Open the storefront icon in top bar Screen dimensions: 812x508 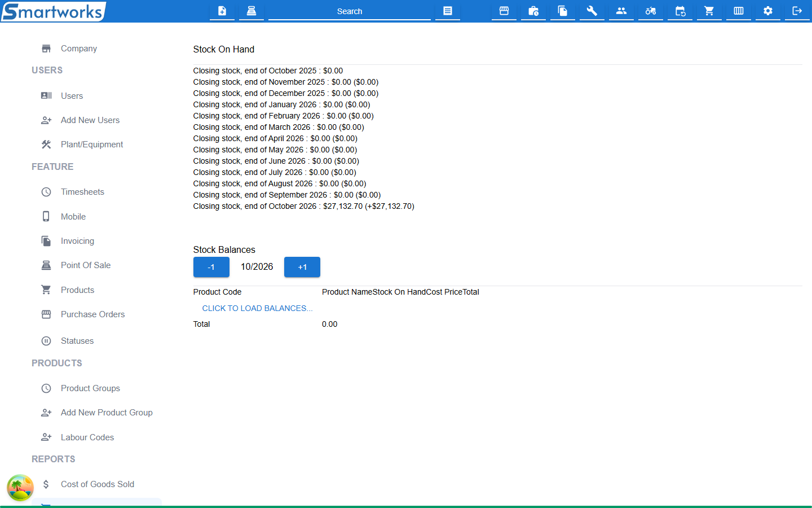504,11
